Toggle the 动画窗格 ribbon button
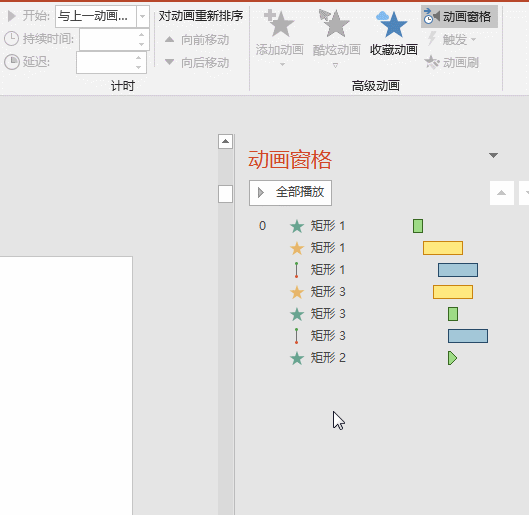The height and width of the screenshot is (515, 529). [459, 16]
